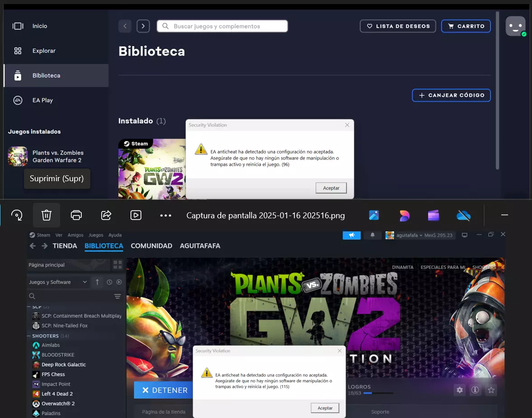Open the Ver menu in Steam

(59, 235)
